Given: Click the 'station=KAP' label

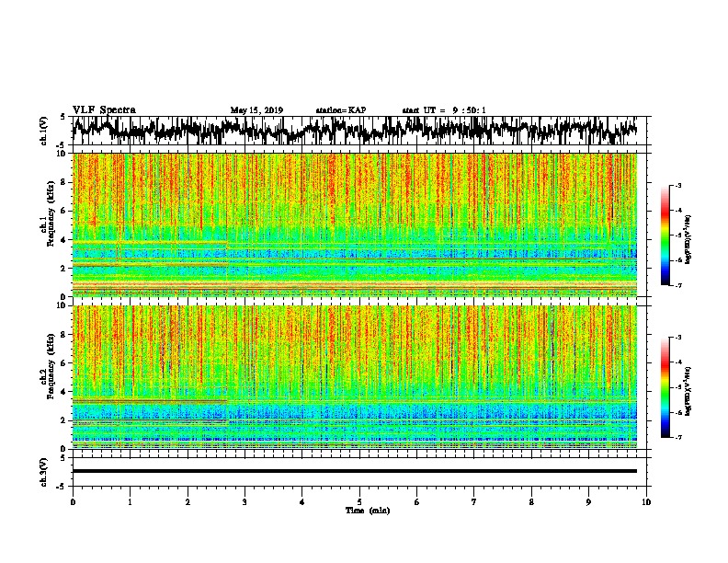Looking at the screenshot, I should pyautogui.click(x=341, y=110).
